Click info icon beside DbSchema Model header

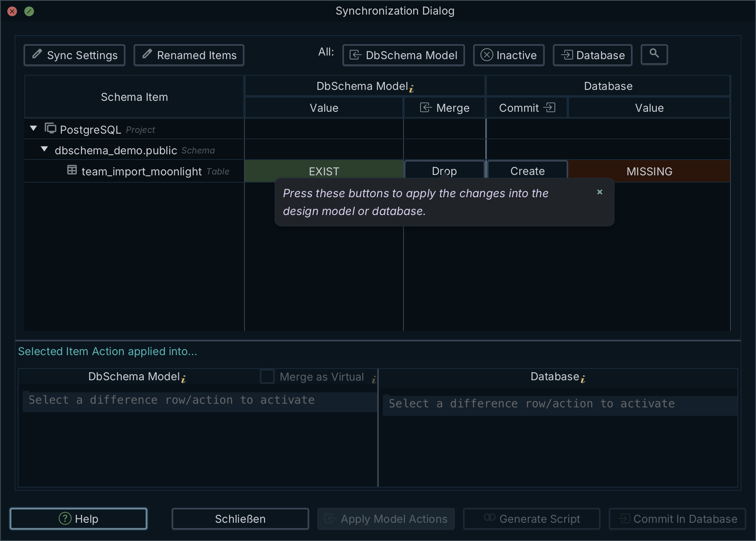[x=412, y=88]
